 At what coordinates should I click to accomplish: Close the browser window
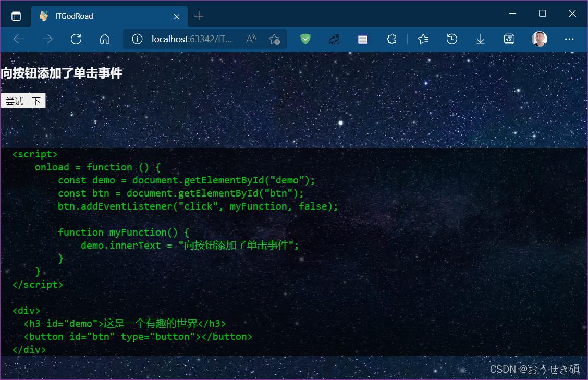point(572,14)
